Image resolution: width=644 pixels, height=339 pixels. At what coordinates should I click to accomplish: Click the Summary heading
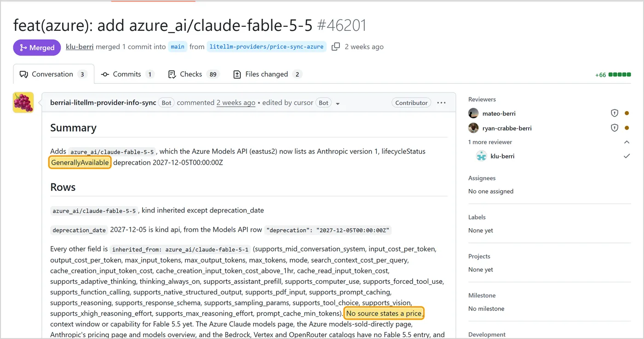coord(73,128)
